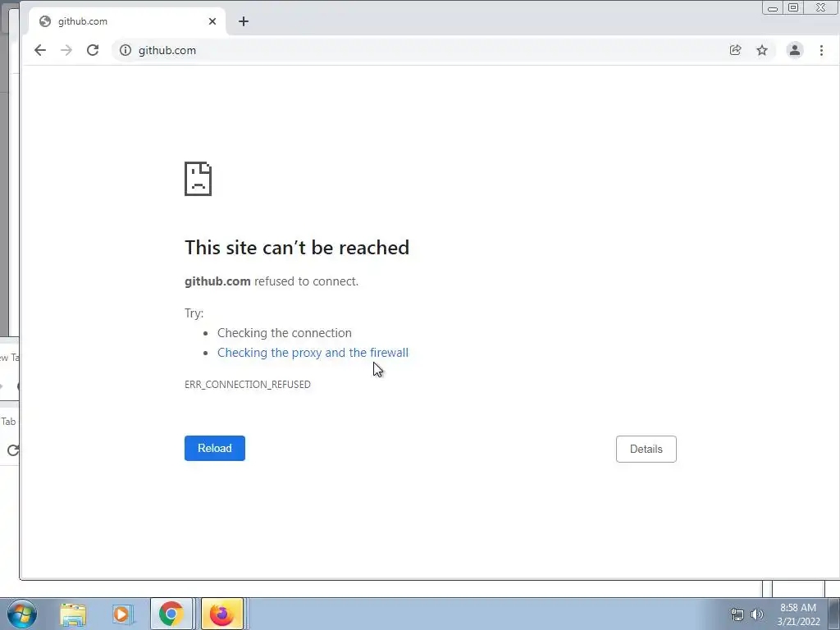Restore down the Chrome window

point(793,7)
